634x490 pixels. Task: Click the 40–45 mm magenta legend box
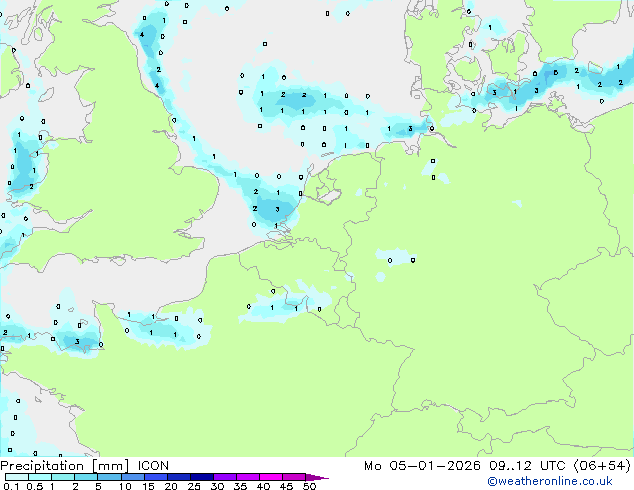pyautogui.click(x=271, y=477)
